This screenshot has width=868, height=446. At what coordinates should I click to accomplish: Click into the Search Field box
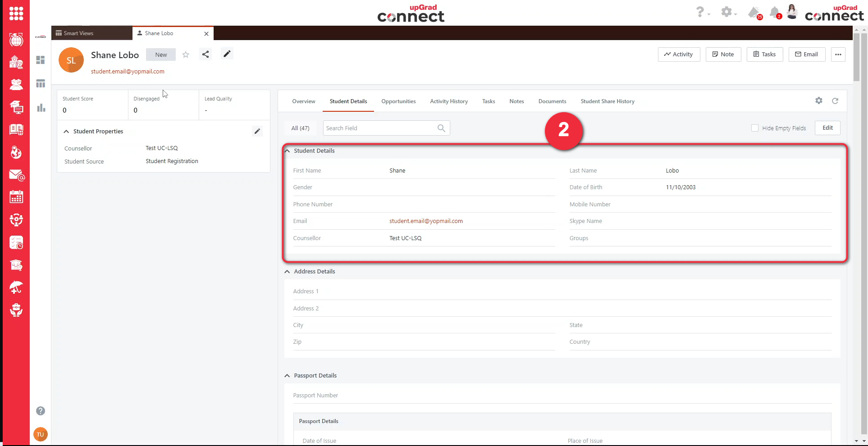coord(380,128)
